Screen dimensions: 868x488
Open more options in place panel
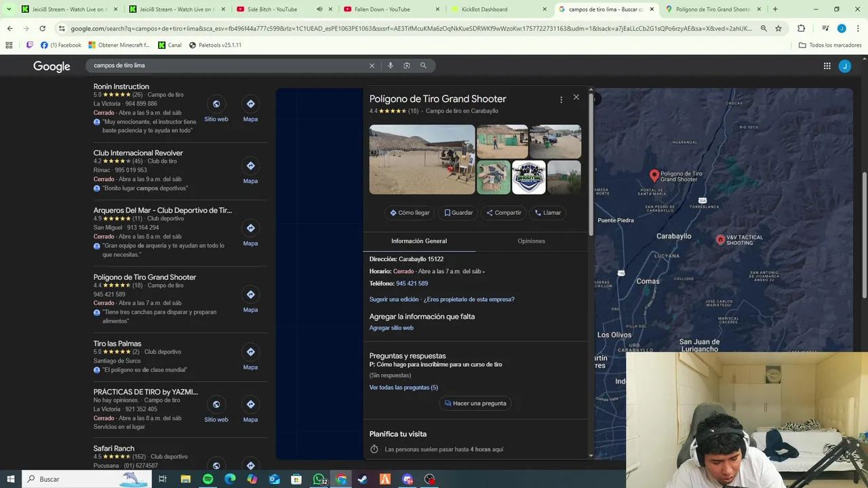[561, 100]
